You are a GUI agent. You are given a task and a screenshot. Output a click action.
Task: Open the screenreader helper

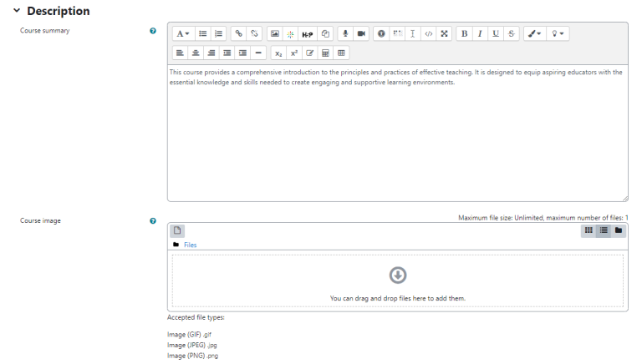point(397,33)
